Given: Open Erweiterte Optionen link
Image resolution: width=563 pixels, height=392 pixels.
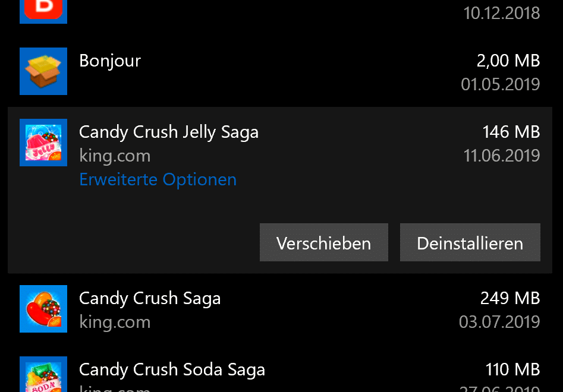Looking at the screenshot, I should [158, 179].
